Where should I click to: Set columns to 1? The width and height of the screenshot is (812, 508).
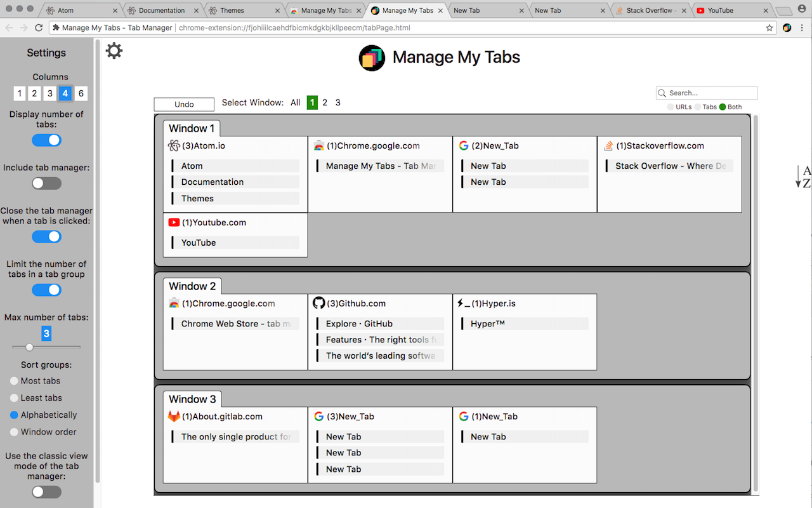(x=20, y=94)
